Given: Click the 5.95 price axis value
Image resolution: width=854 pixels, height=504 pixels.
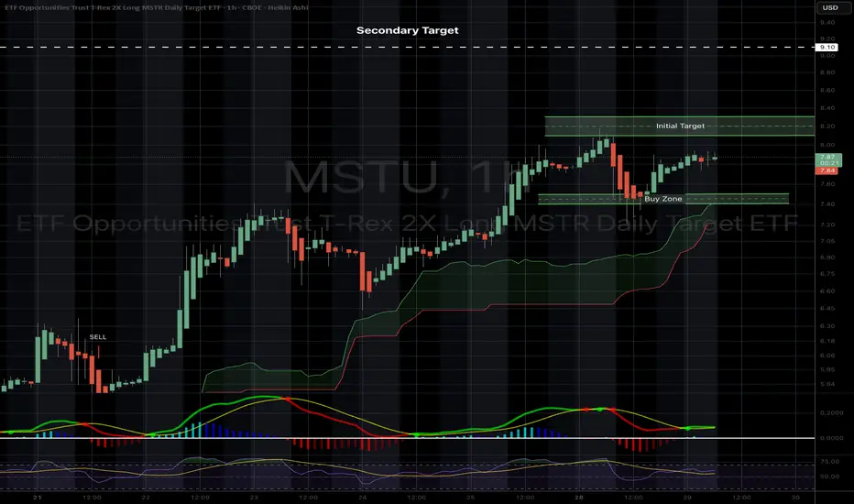Looking at the screenshot, I should [x=827, y=369].
